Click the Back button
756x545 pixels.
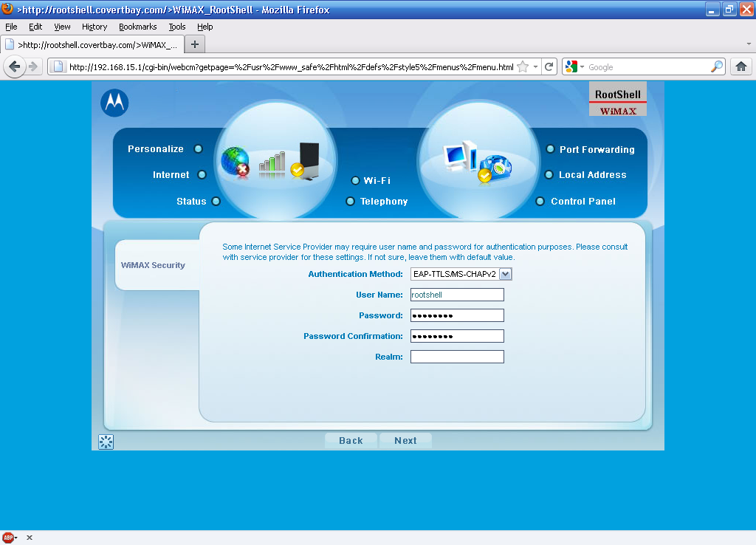(351, 440)
